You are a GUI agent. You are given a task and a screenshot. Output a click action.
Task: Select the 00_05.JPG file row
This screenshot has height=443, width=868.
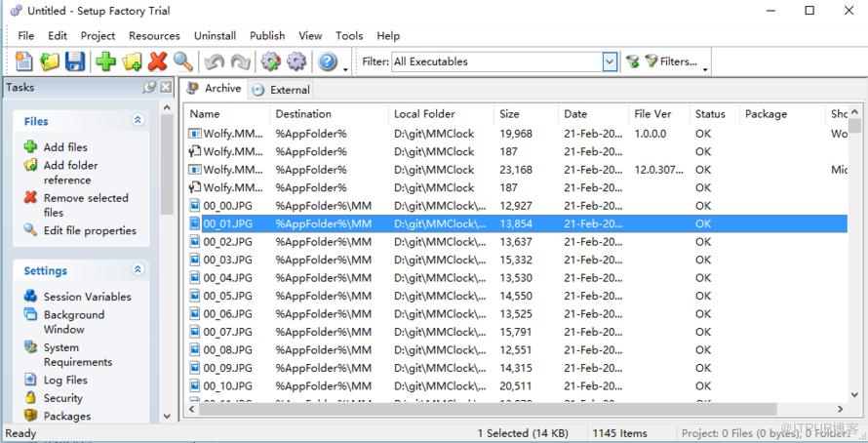515,296
